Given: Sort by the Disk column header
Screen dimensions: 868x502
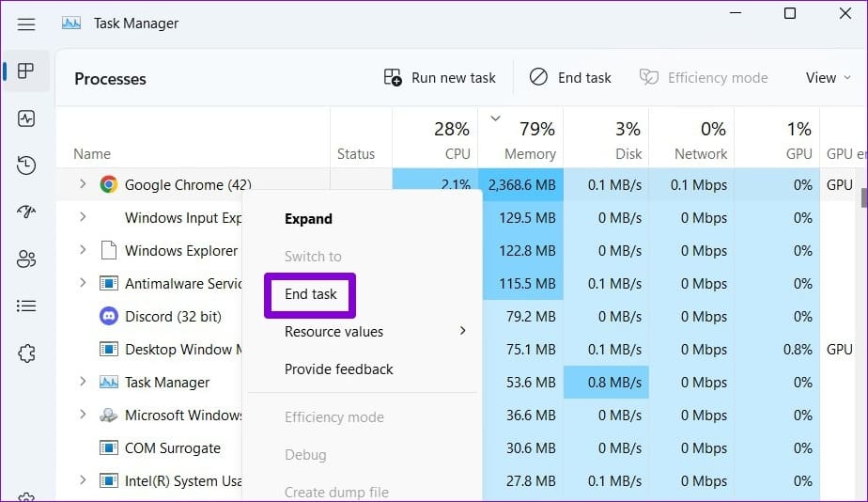Looking at the screenshot, I should pyautogui.click(x=606, y=137).
